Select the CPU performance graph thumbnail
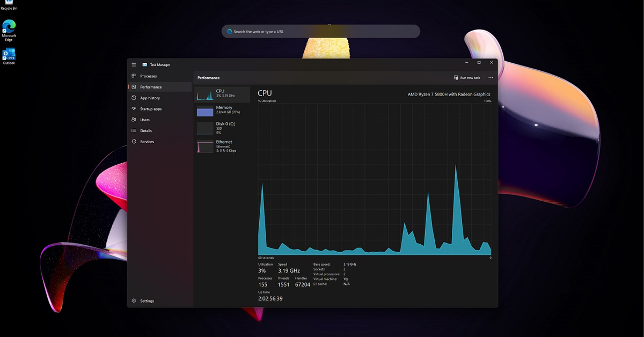Image resolution: width=644 pixels, height=337 pixels. pos(205,96)
